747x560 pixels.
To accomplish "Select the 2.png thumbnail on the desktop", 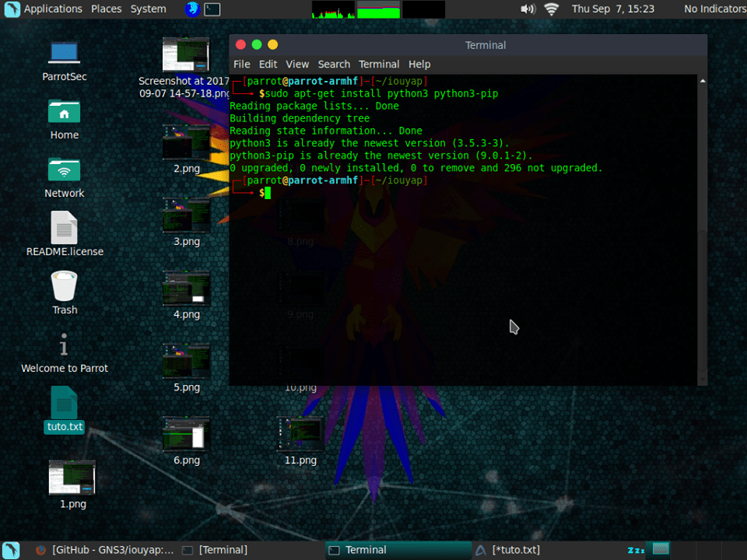I will point(186,142).
